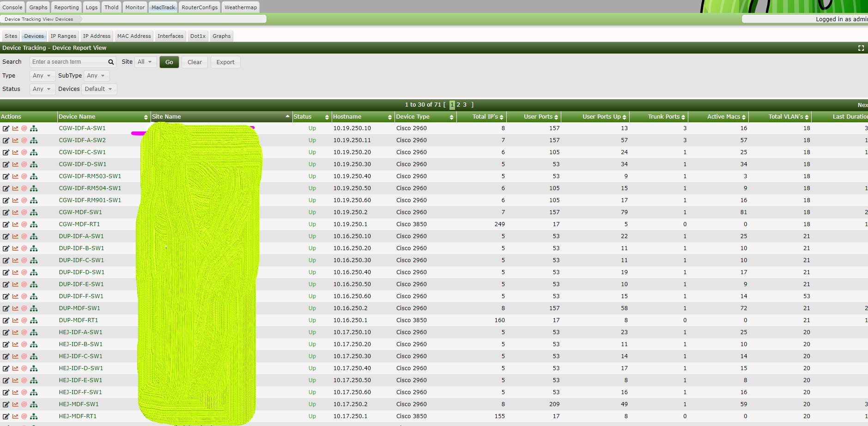This screenshot has height=426, width=868.
Task: Open Device Tracking View Devices breadcrumb
Action: pyautogui.click(x=39, y=19)
